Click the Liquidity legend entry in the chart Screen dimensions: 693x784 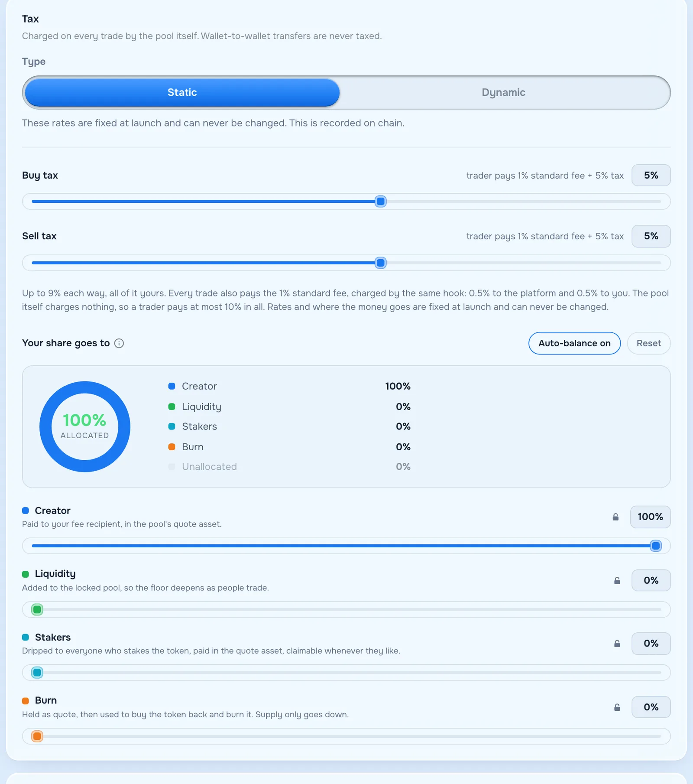pyautogui.click(x=289, y=407)
